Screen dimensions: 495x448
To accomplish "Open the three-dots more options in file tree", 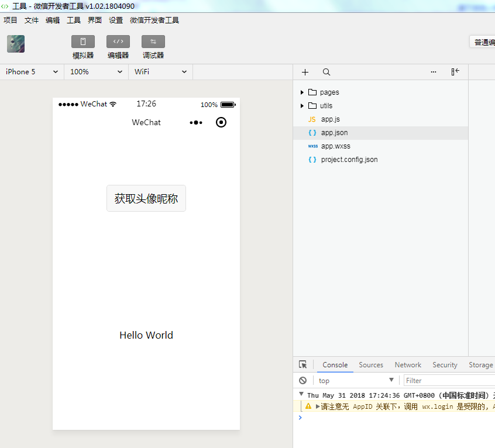I will pyautogui.click(x=434, y=72).
